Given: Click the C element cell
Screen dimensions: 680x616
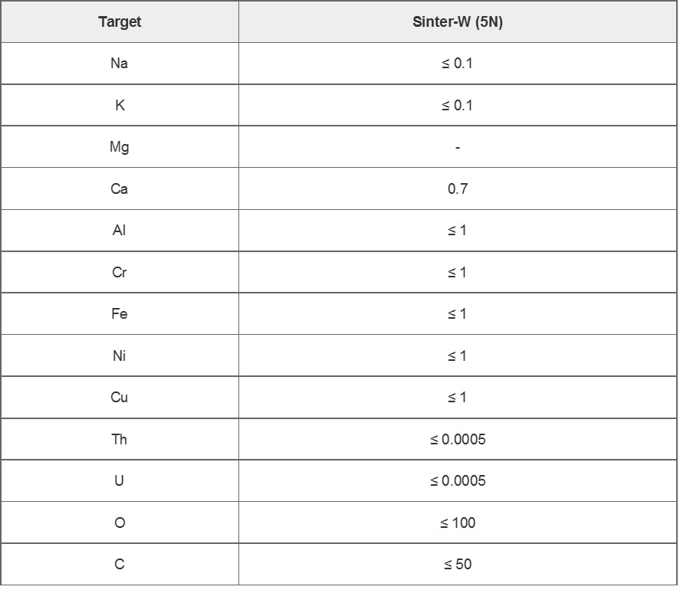Looking at the screenshot, I should point(120,565).
